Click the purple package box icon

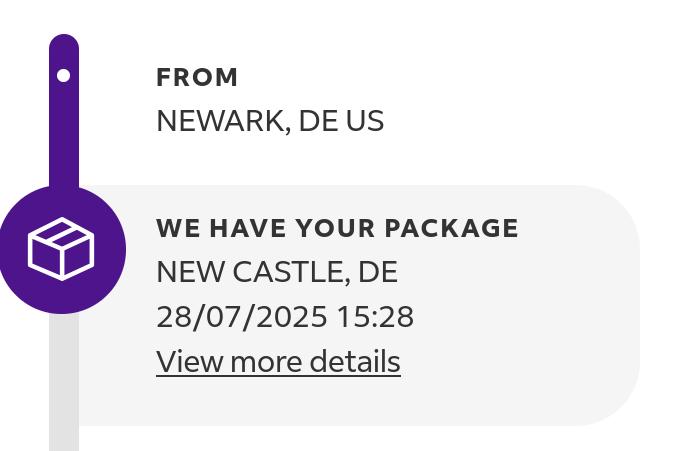tap(61, 248)
